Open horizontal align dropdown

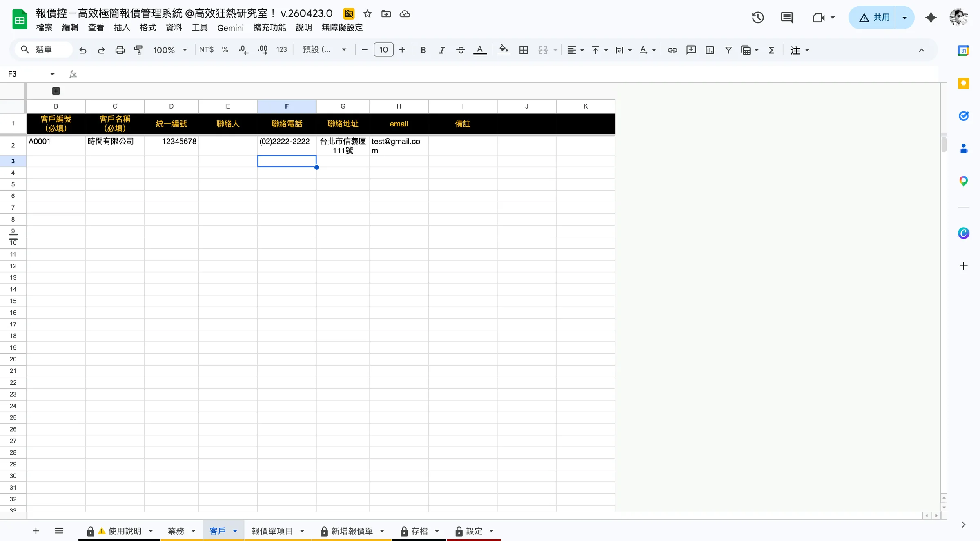(x=576, y=50)
